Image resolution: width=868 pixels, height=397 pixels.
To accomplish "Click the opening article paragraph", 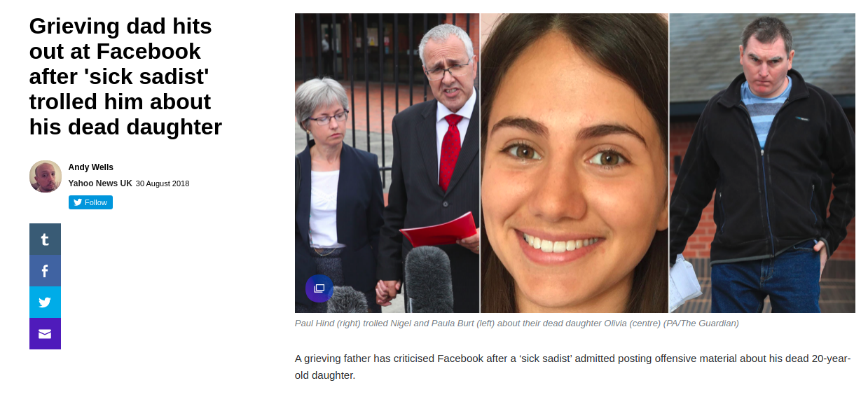I will click(573, 367).
